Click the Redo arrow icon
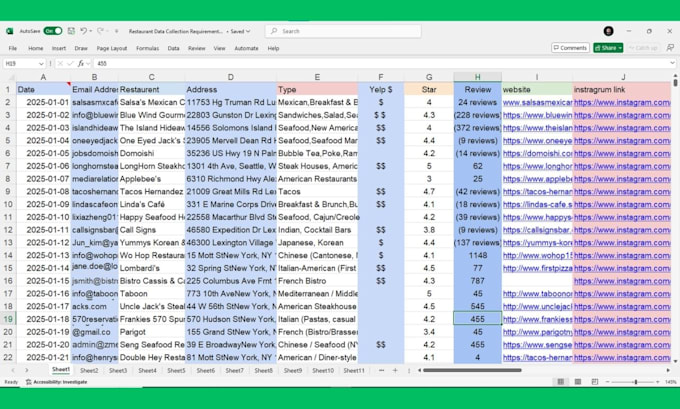This screenshot has height=409, width=680. (100, 31)
